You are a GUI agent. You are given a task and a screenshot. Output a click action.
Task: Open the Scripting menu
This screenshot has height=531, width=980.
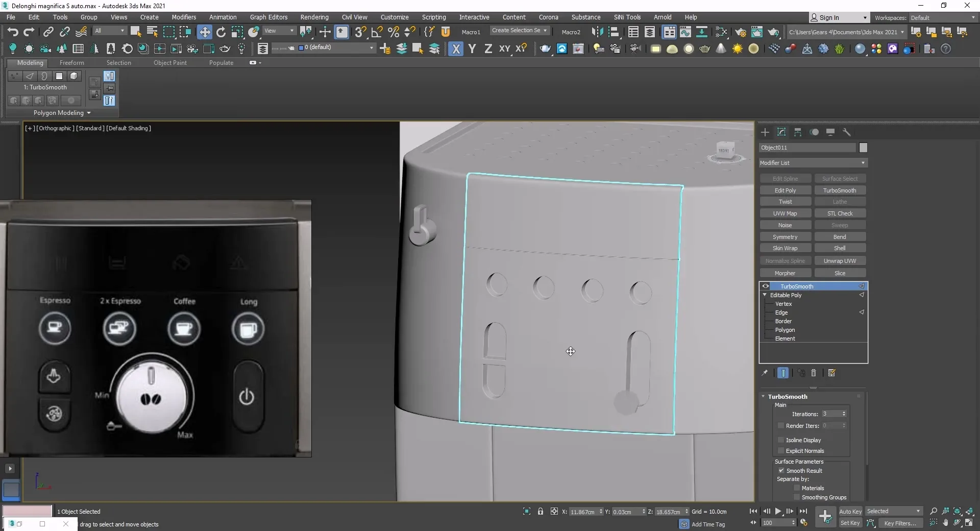pos(434,17)
